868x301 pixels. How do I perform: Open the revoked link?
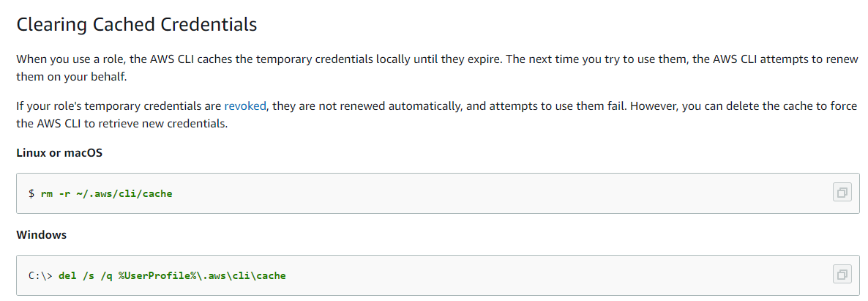click(245, 106)
